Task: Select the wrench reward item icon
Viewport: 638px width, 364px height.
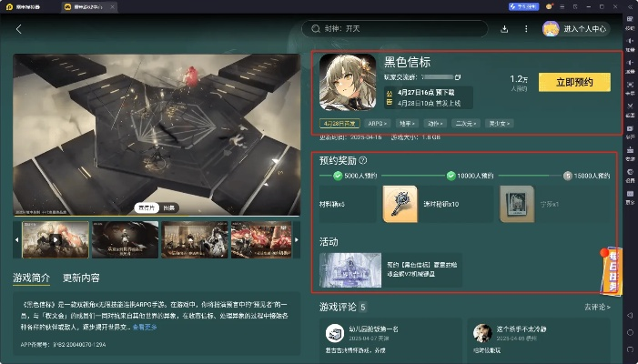Action: tap(400, 204)
